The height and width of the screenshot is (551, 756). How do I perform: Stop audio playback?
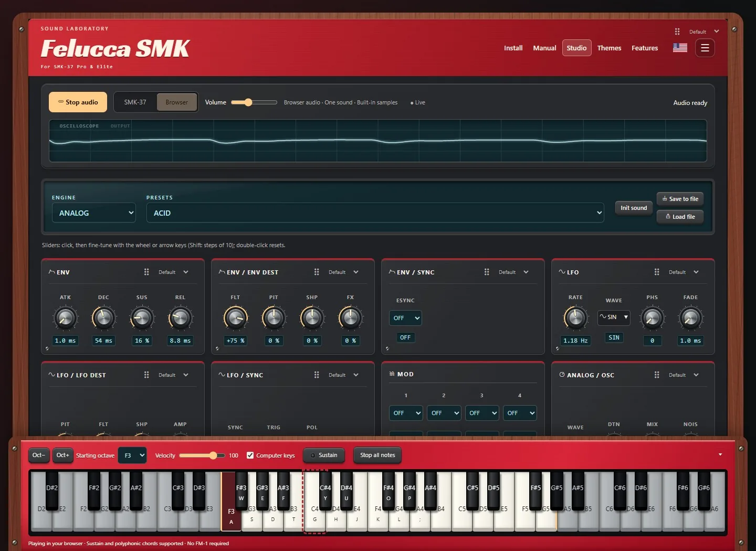pos(78,102)
